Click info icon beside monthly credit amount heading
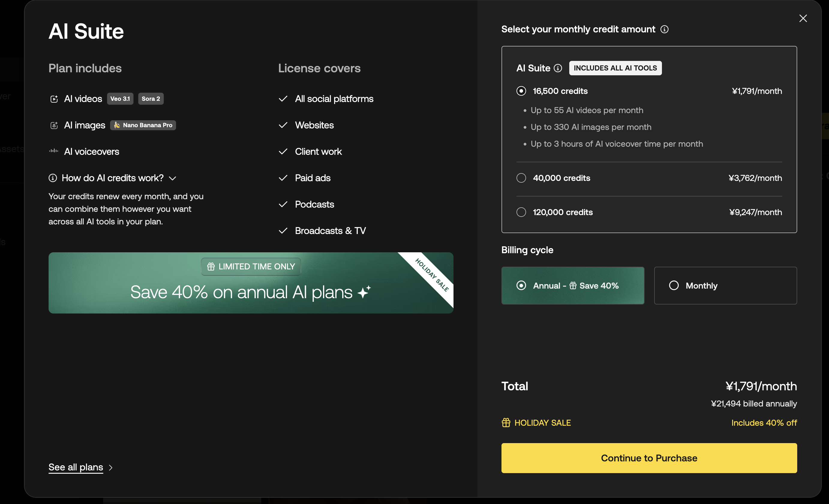 [x=664, y=29]
